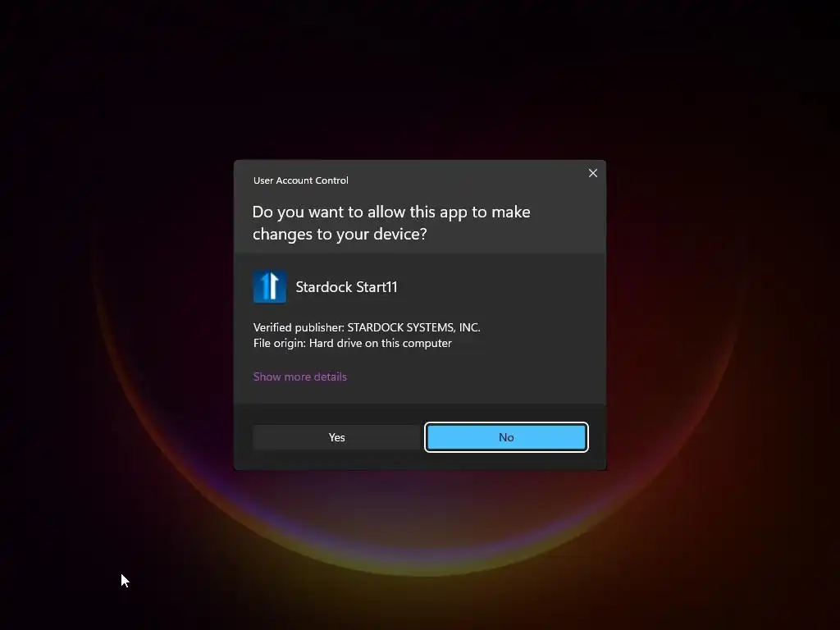Click the Stardock Start11 app icon
The height and width of the screenshot is (630, 840).
pos(269,286)
